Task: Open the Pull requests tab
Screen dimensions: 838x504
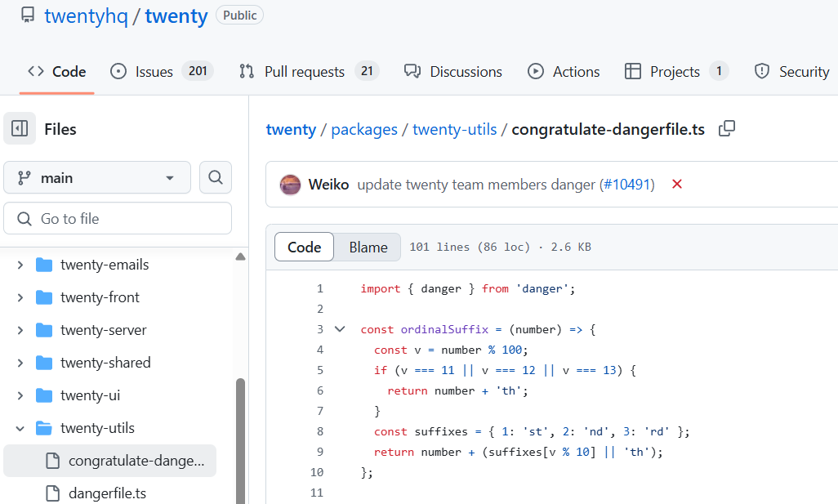Action: click(309, 72)
